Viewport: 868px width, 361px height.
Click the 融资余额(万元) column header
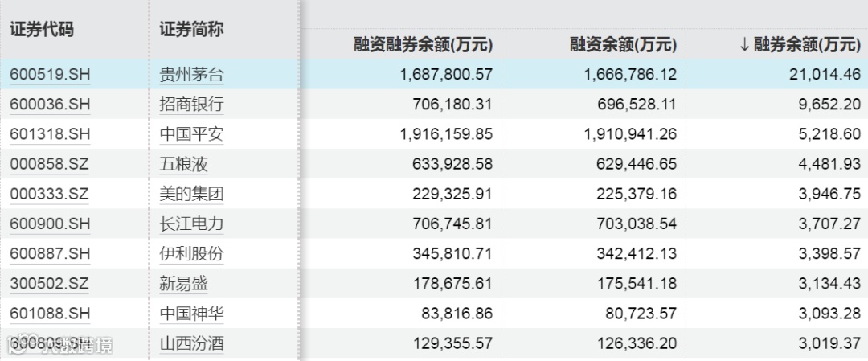tap(624, 45)
